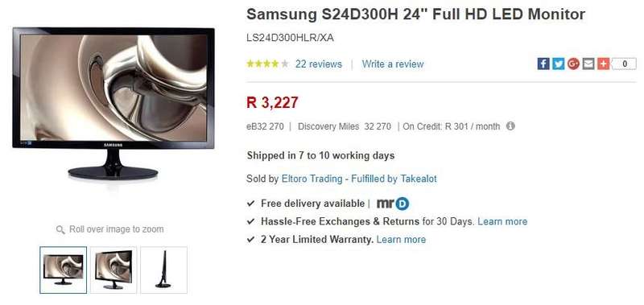Screen dimensions: 644x305
Task: Select the first front-view monitor thumbnail
Action: click(64, 270)
